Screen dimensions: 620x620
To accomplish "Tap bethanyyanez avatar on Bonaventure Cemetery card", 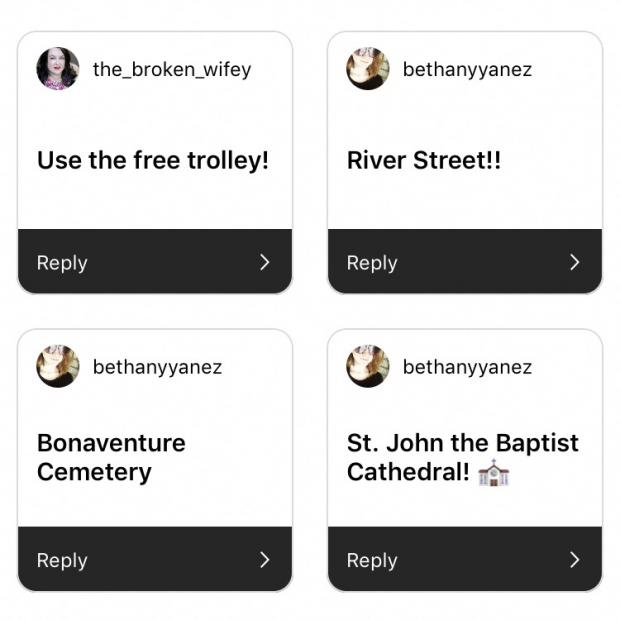I will click(58, 366).
